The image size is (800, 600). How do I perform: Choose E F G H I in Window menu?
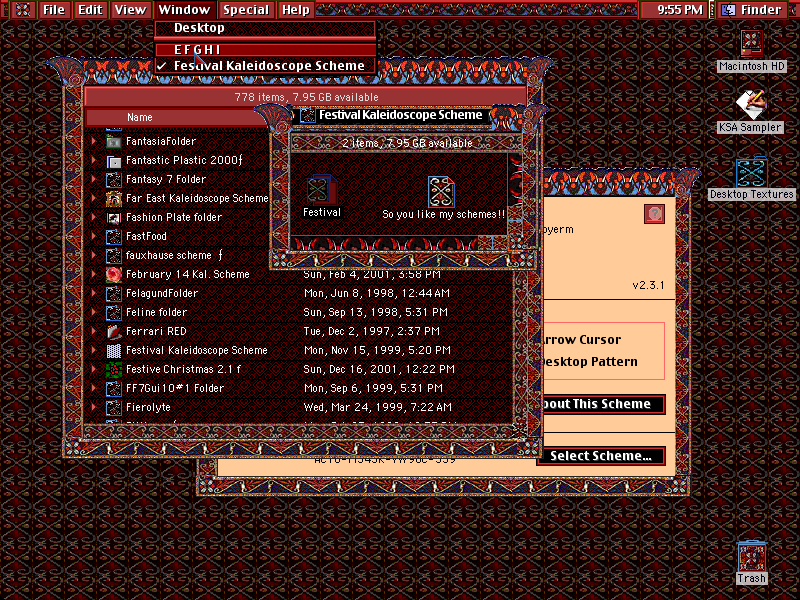pyautogui.click(x=265, y=49)
